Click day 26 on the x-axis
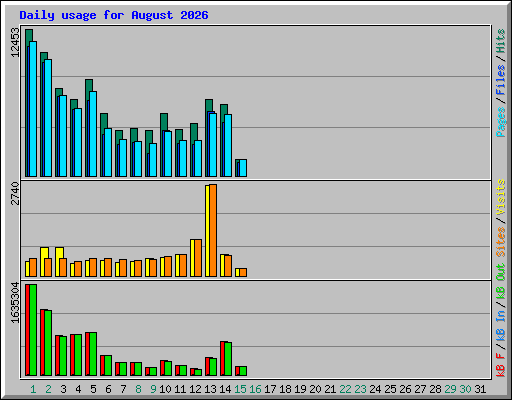512x400 pixels. pos(405,389)
